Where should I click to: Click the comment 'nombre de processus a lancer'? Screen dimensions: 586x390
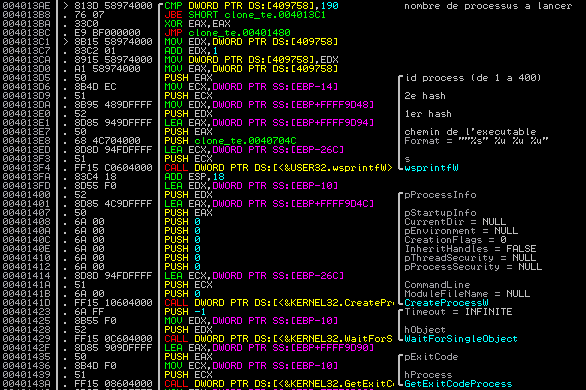pos(488,6)
